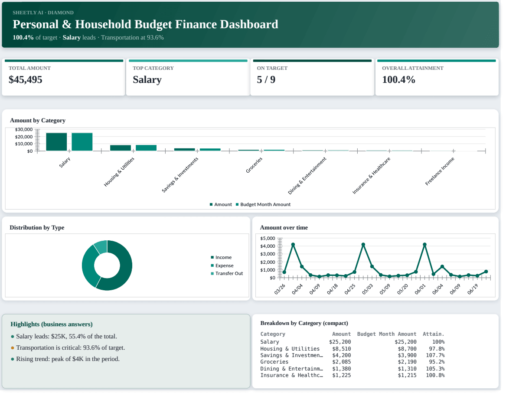The image size is (532, 400).
Task: Select the $1,225 Insurance amount cell
Action: coord(342,375)
